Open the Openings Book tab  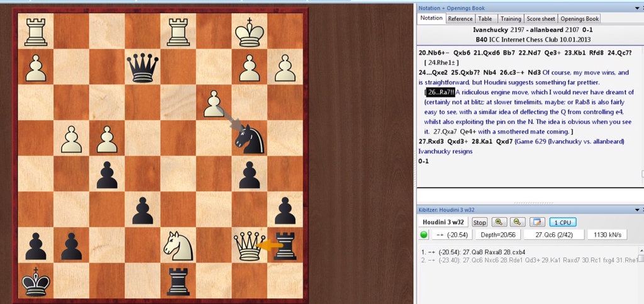click(579, 19)
